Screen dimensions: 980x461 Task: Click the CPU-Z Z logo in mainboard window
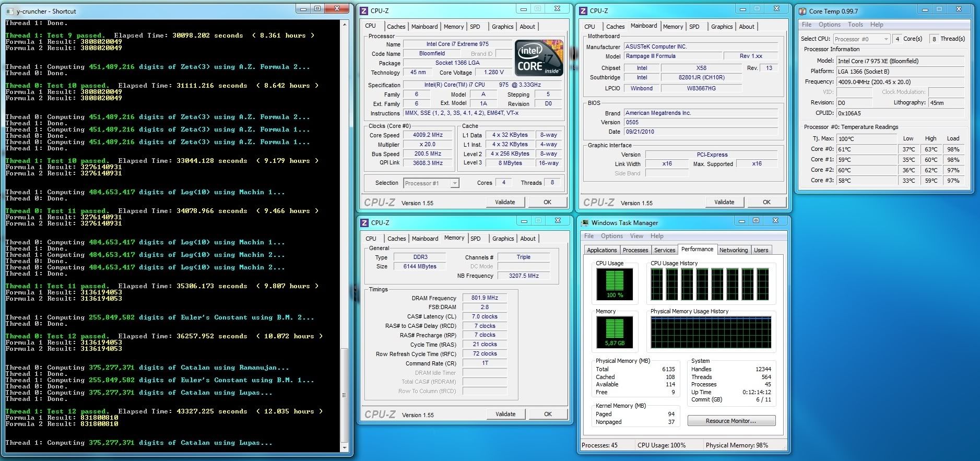(x=584, y=10)
